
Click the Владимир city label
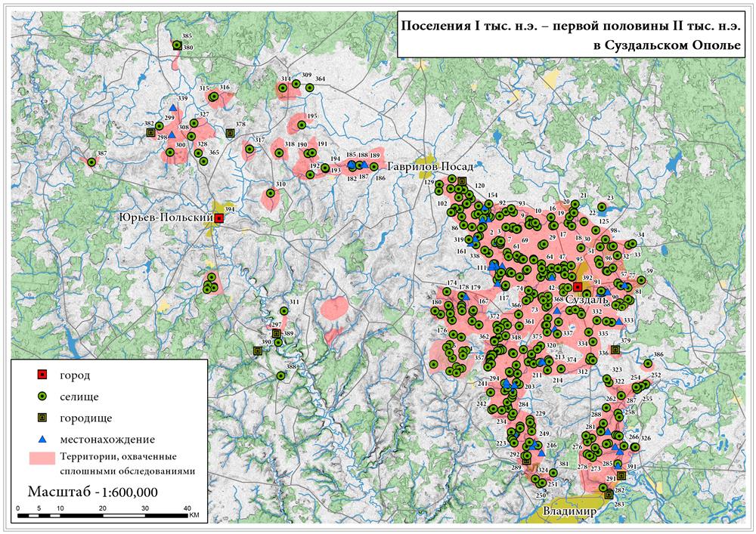click(x=570, y=512)
